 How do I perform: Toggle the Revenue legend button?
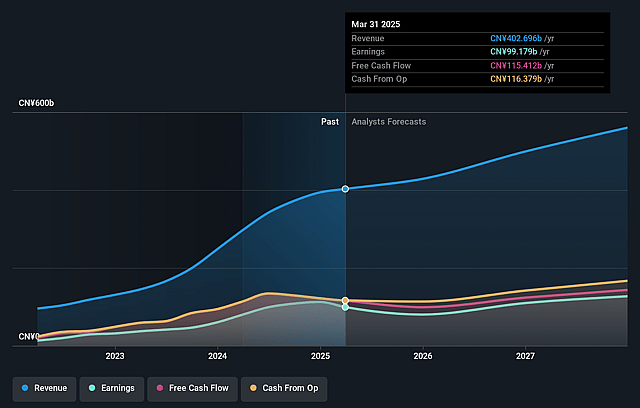(x=44, y=389)
